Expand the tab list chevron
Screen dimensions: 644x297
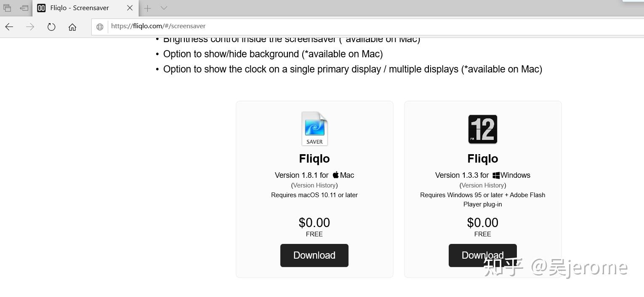point(164,8)
